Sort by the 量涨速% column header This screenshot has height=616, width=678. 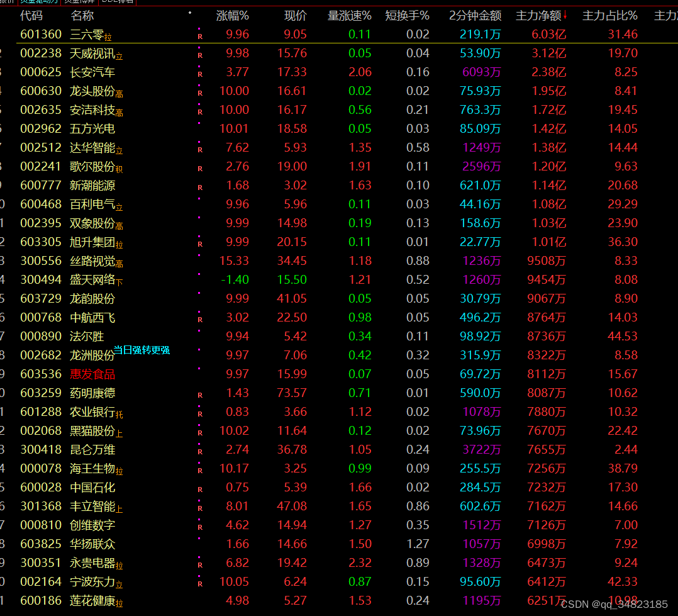pyautogui.click(x=350, y=16)
